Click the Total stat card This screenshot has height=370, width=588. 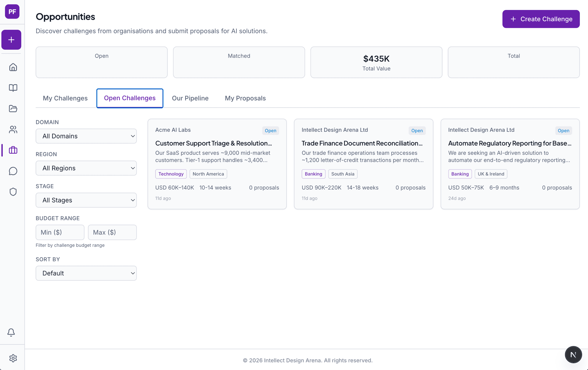pos(514,62)
